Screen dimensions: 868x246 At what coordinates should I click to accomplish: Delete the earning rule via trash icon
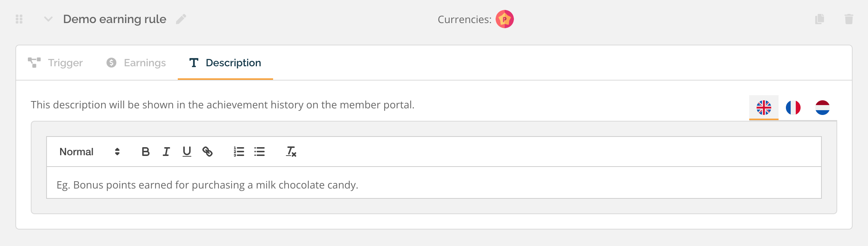849,19
